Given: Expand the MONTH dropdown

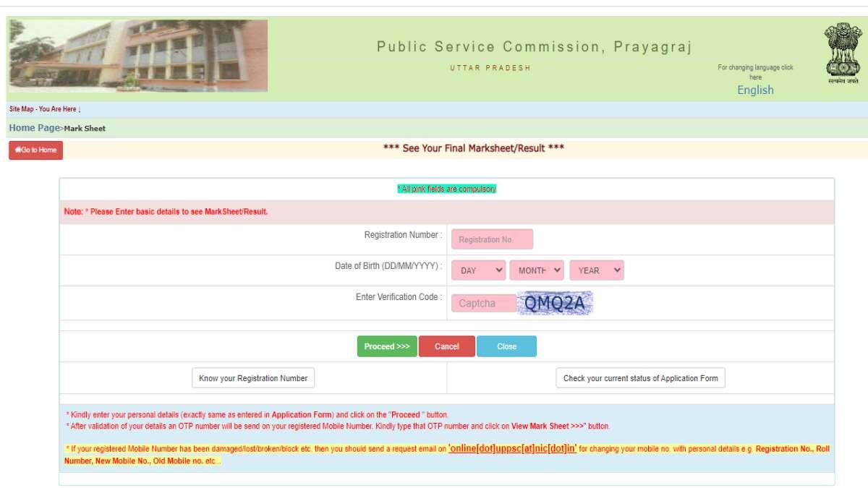Looking at the screenshot, I should point(535,270).
